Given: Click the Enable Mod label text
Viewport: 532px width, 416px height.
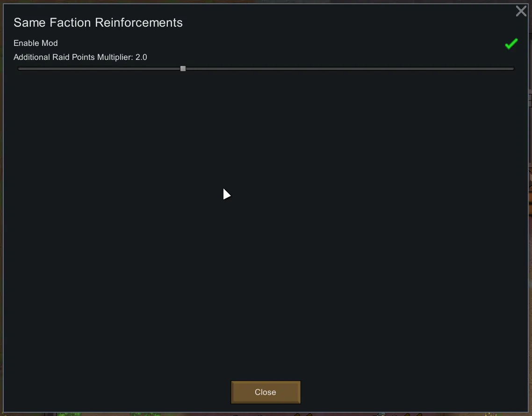Looking at the screenshot, I should click(36, 43).
